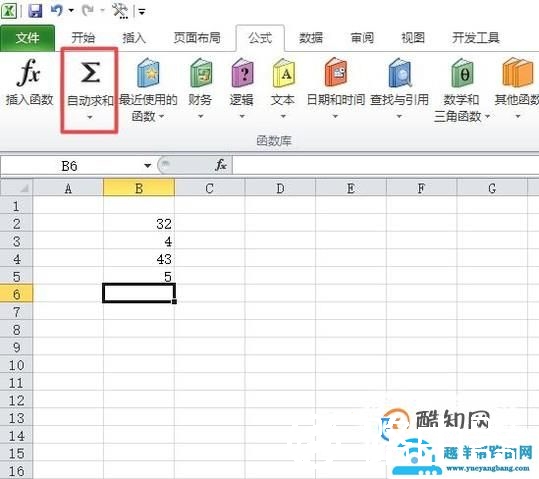This screenshot has height=479, width=539.
Task: Select row 6 header
Action: (x=16, y=294)
